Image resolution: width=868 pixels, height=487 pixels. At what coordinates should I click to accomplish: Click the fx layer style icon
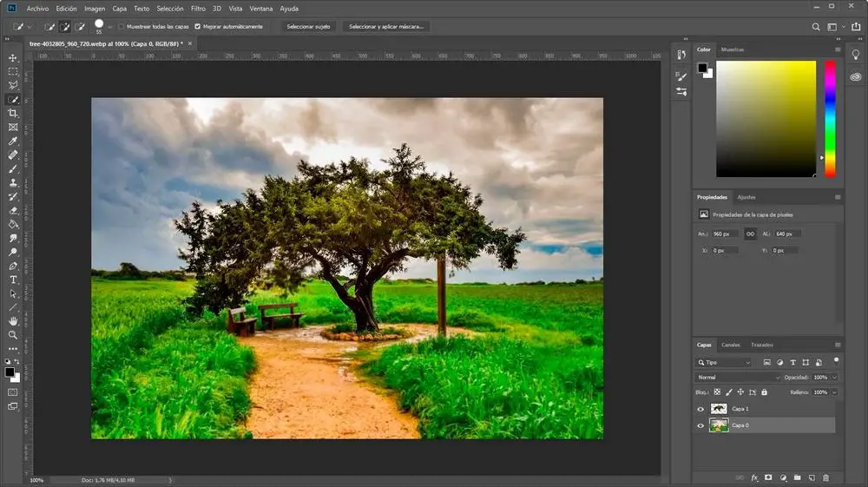pyautogui.click(x=754, y=477)
